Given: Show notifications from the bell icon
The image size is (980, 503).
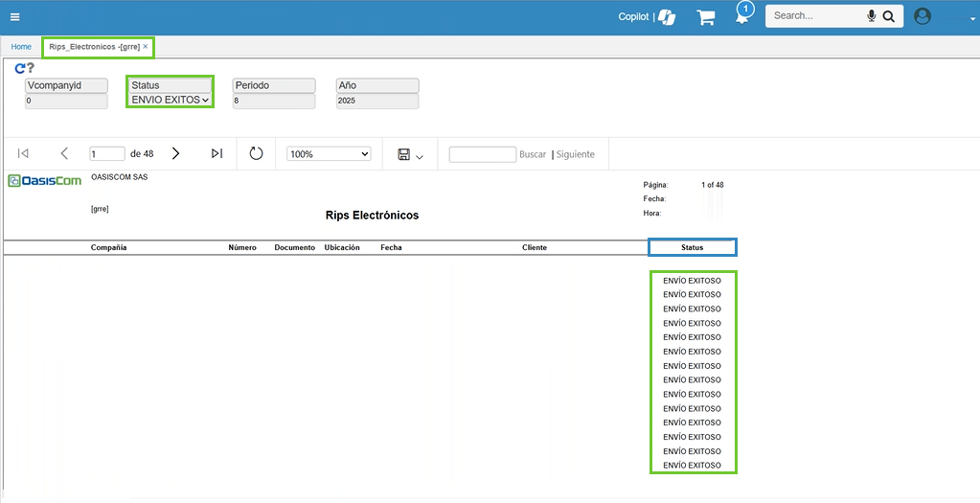Looking at the screenshot, I should point(742,15).
